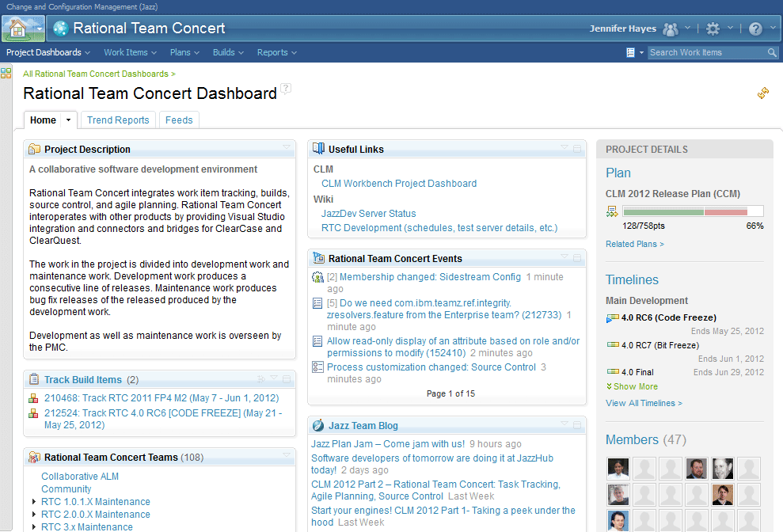This screenshot has height=532, width=783.
Task: Click the refresh dashboard orange arrows icon
Action: tap(763, 93)
